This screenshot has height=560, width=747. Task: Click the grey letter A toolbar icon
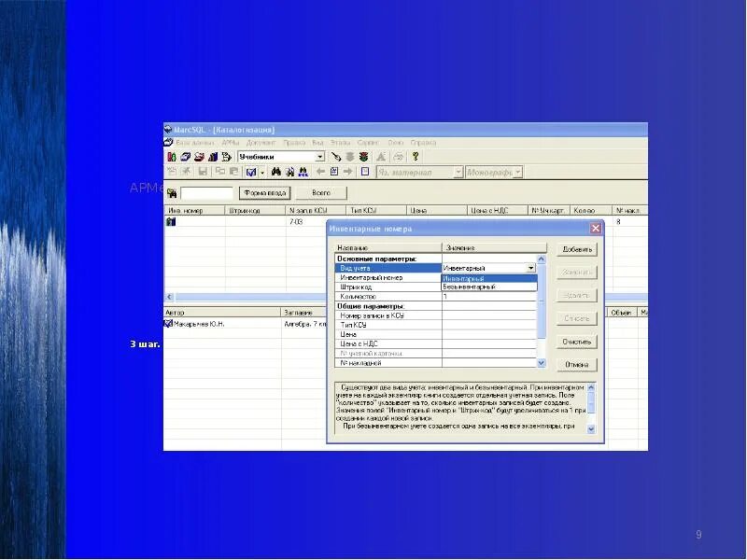pos(381,157)
